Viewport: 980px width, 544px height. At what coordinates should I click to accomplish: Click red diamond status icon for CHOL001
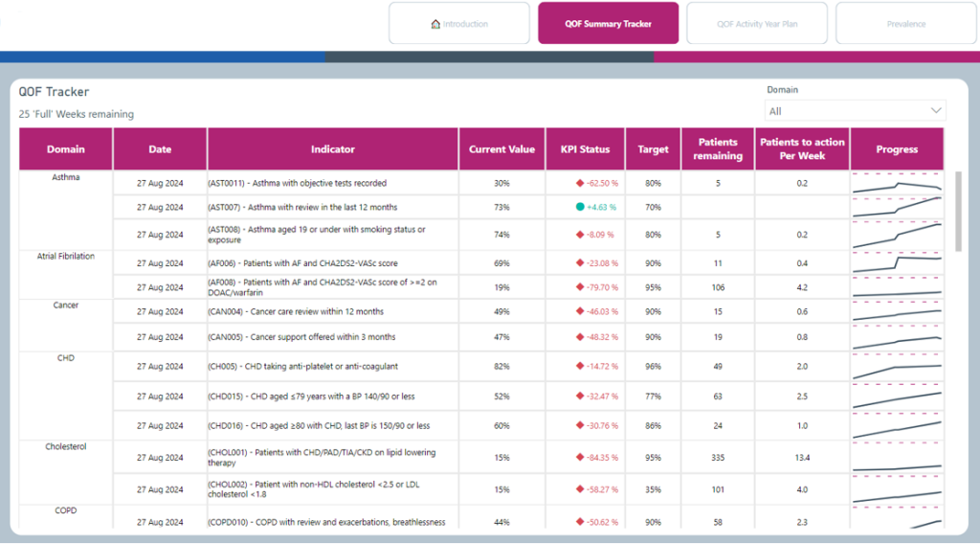pos(580,458)
